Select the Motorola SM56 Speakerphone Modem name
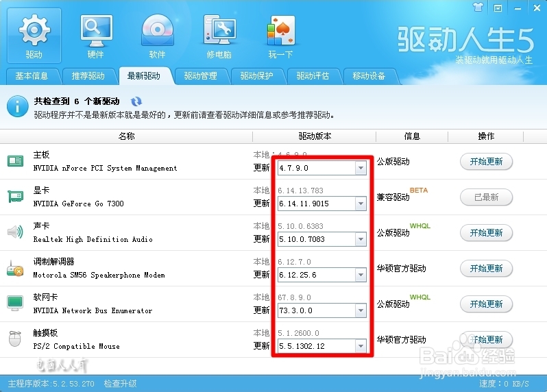The height and width of the screenshot is (392, 547). 99,275
